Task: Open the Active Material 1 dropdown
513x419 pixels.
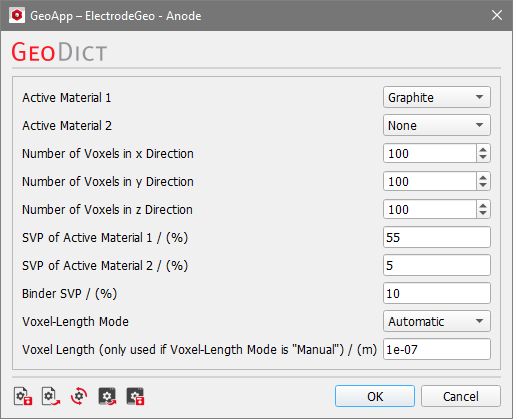Action: click(437, 97)
